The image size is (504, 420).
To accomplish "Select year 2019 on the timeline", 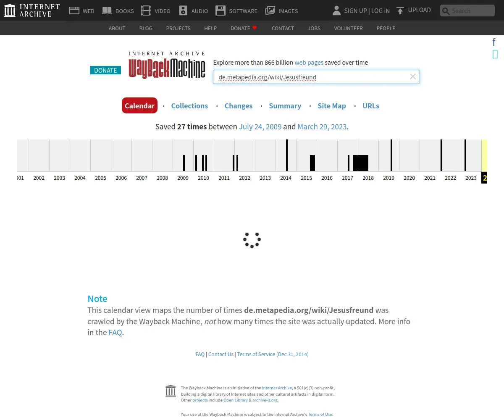I will [x=388, y=178].
